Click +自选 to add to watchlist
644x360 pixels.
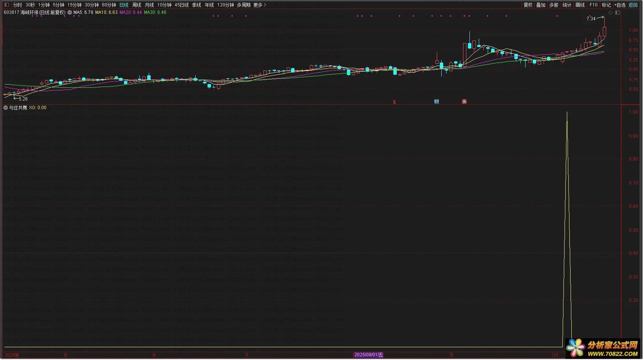[x=620, y=5]
